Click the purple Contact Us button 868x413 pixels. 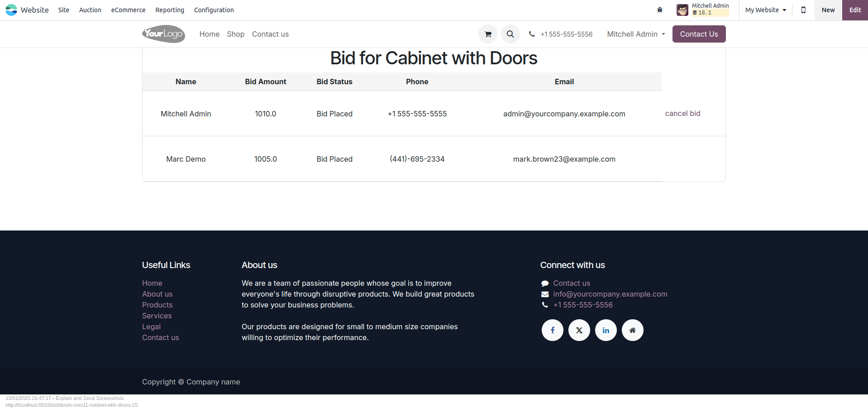[x=699, y=34]
